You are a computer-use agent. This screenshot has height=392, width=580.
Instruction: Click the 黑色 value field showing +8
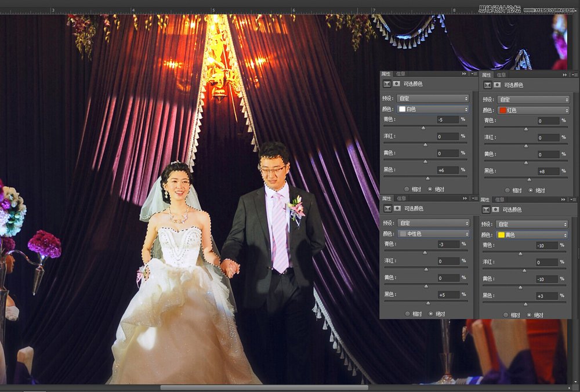(x=548, y=172)
